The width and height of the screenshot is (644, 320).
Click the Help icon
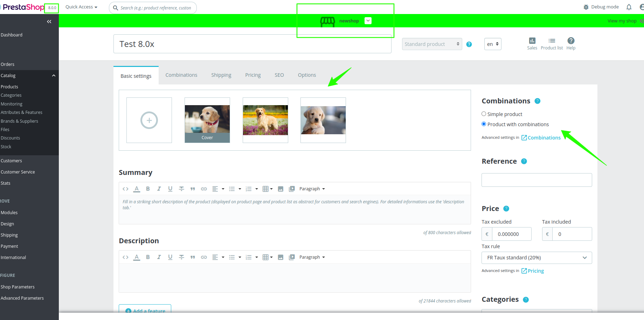(x=571, y=43)
